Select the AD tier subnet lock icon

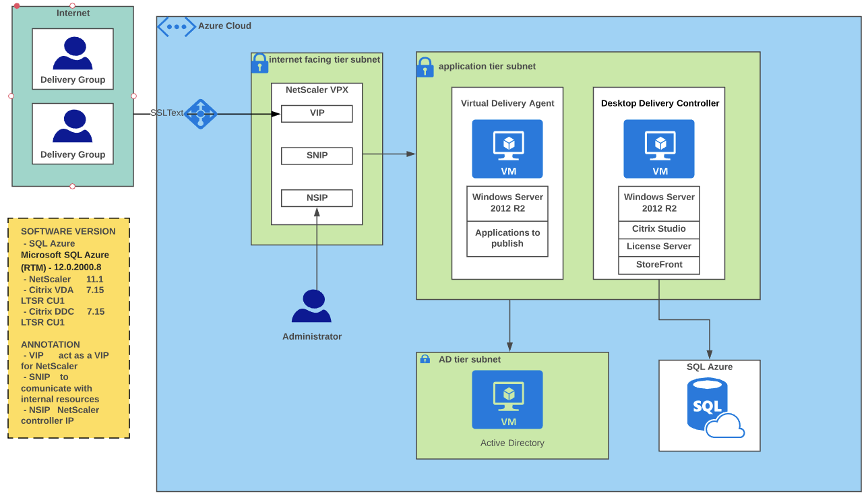point(425,359)
